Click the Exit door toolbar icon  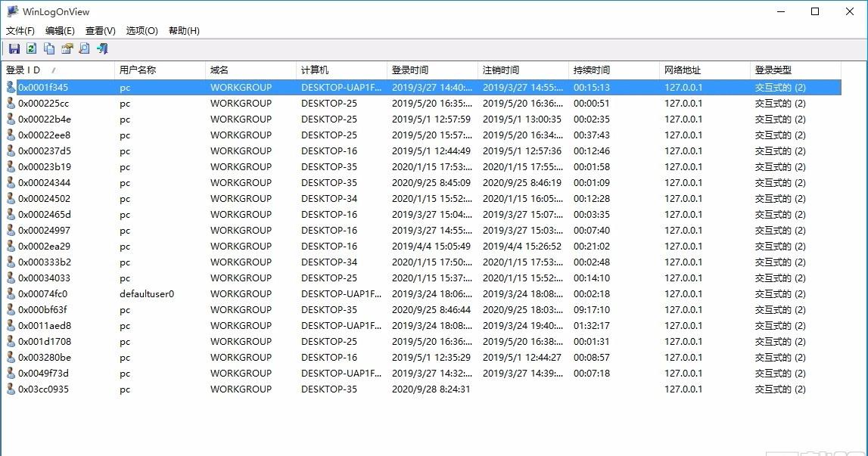[x=102, y=48]
